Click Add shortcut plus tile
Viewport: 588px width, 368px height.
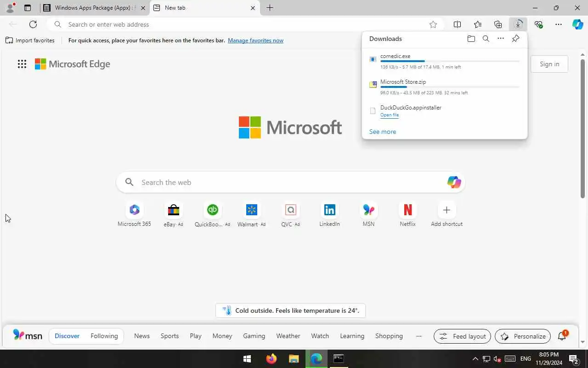coord(447,215)
